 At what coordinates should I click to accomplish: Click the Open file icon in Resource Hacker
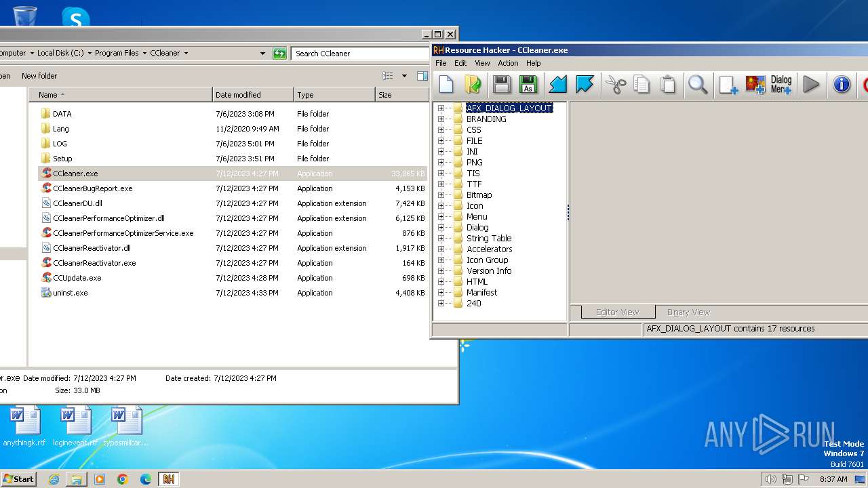point(473,85)
